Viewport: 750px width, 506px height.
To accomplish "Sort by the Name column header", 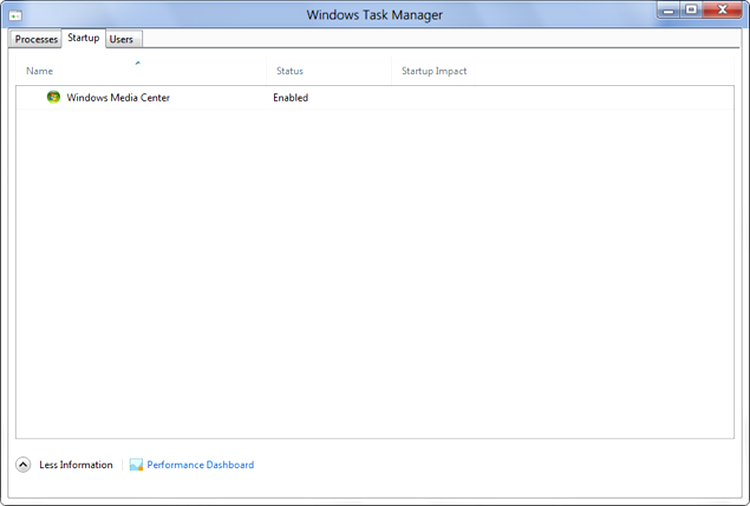I will pyautogui.click(x=141, y=71).
